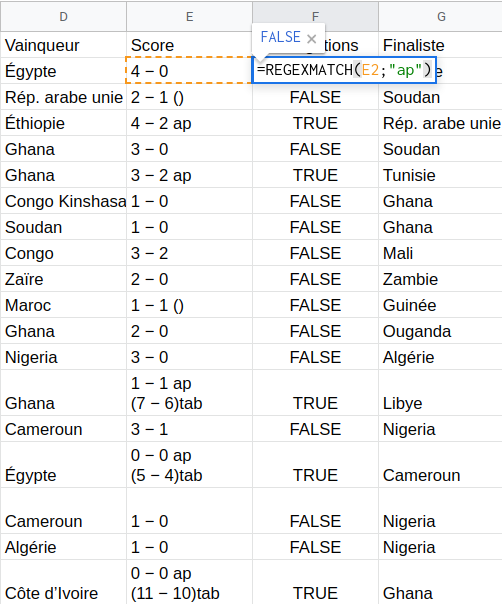
Task: Select column D header
Action: tap(64, 17)
